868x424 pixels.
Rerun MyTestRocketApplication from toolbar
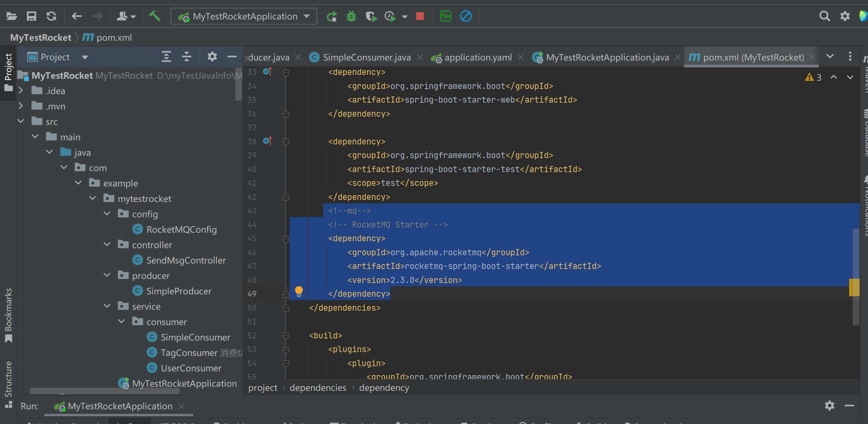click(331, 16)
